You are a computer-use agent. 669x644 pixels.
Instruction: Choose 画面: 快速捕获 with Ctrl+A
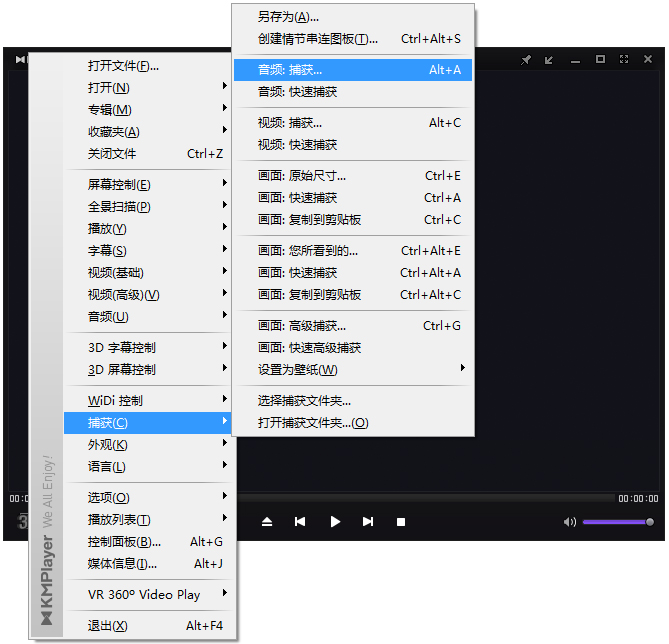353,198
